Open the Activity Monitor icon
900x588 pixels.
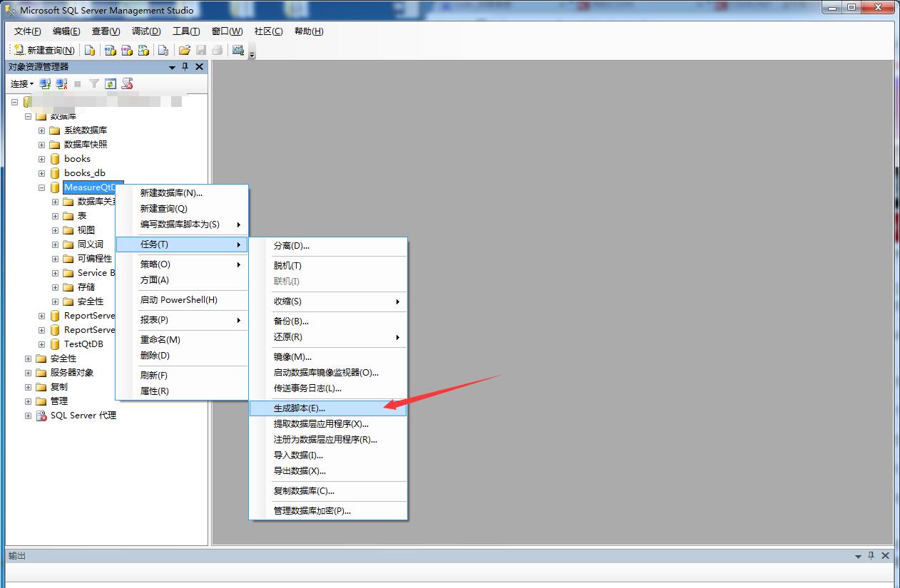[x=238, y=50]
